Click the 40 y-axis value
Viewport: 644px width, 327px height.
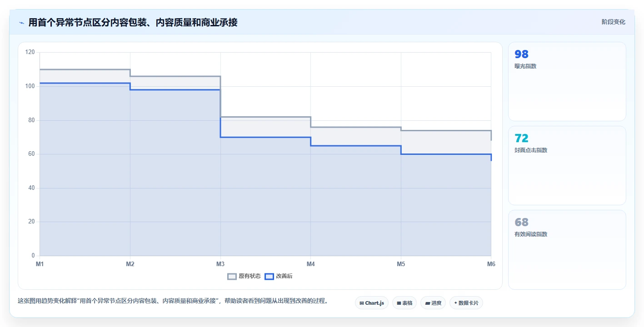31,188
